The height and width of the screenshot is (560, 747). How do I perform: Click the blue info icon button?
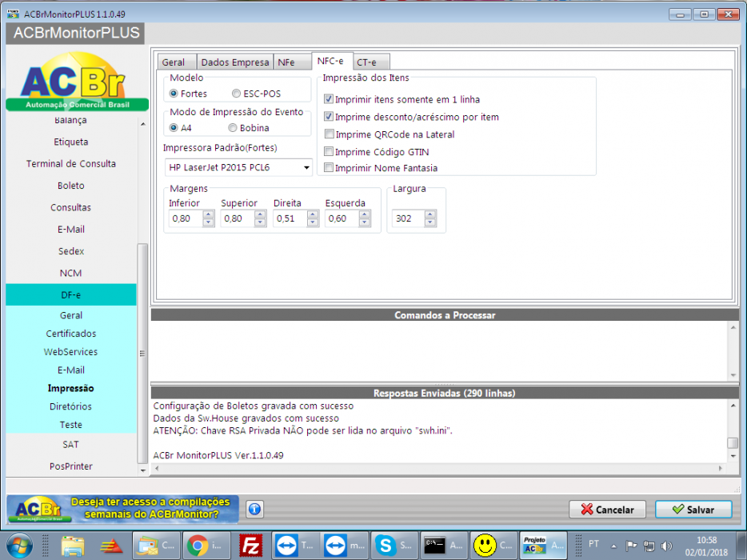click(255, 509)
